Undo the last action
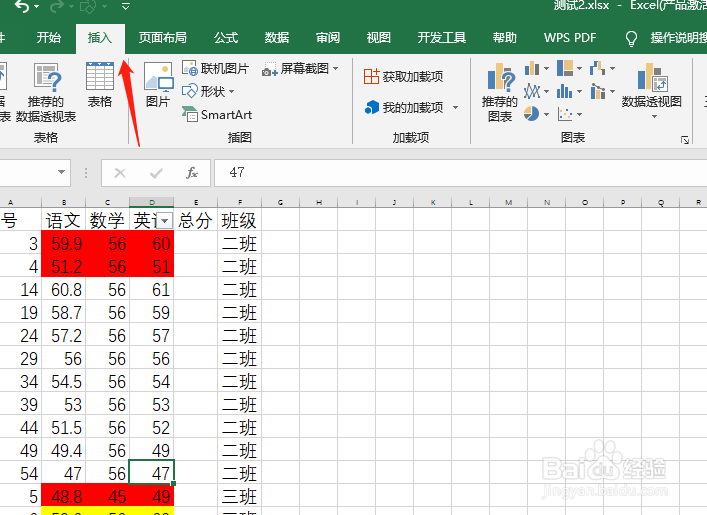The height and width of the screenshot is (515, 707). (x=21, y=6)
